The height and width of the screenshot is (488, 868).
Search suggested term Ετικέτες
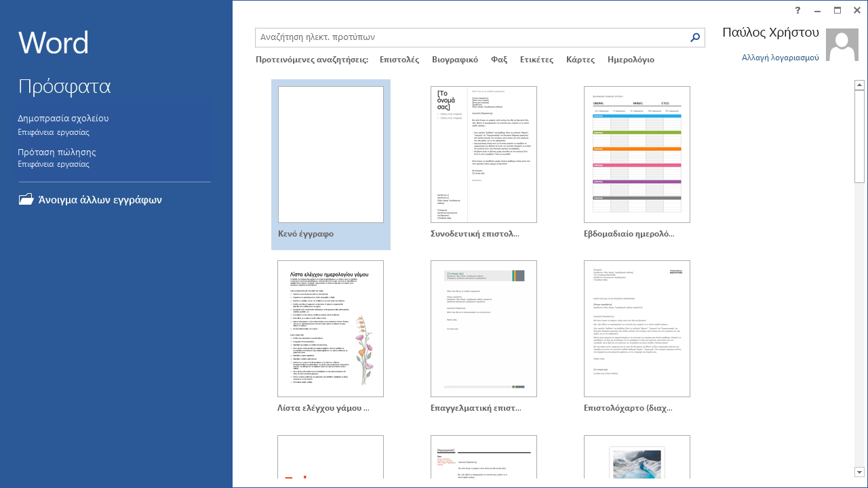pyautogui.click(x=536, y=60)
